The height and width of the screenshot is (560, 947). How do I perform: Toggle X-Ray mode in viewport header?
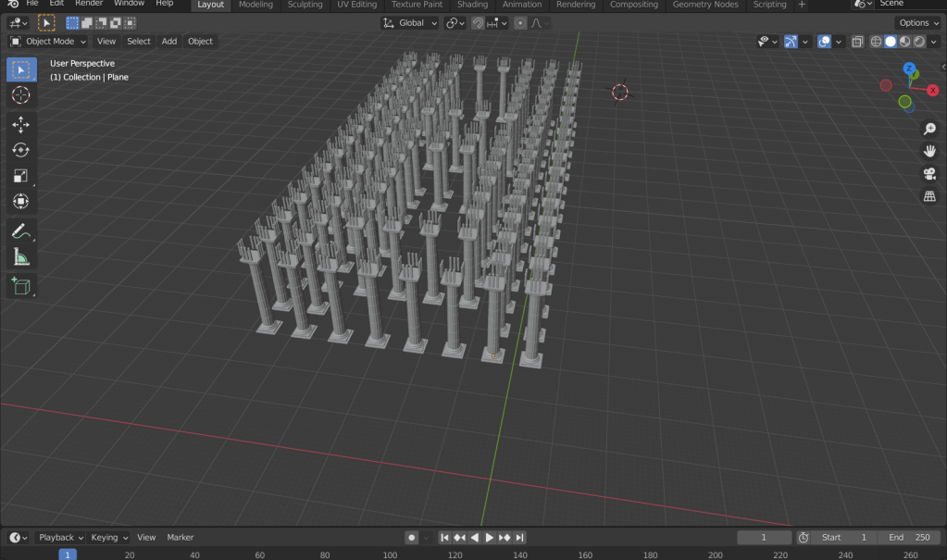click(x=857, y=42)
